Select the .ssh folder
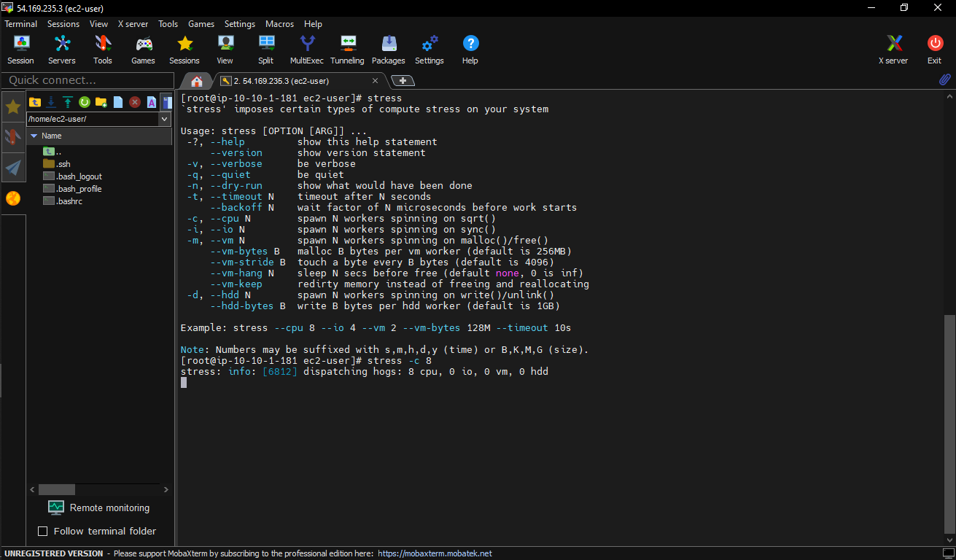Screen dimensions: 956x560 [57, 164]
